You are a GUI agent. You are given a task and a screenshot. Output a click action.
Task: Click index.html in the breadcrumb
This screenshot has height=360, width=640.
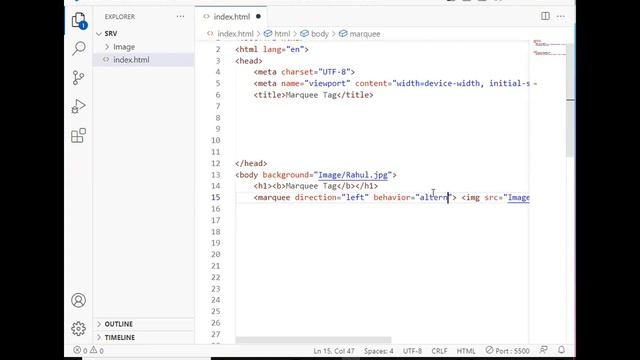(x=235, y=34)
